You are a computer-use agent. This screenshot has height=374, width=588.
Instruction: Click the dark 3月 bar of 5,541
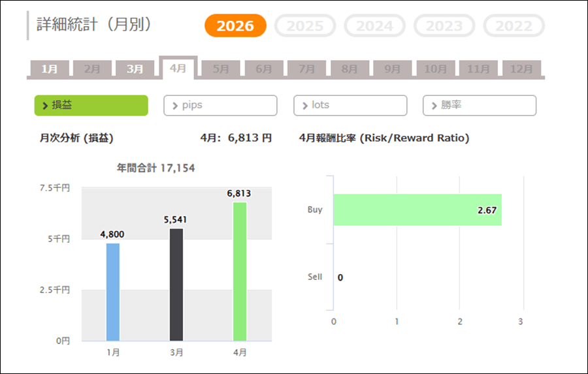176,284
